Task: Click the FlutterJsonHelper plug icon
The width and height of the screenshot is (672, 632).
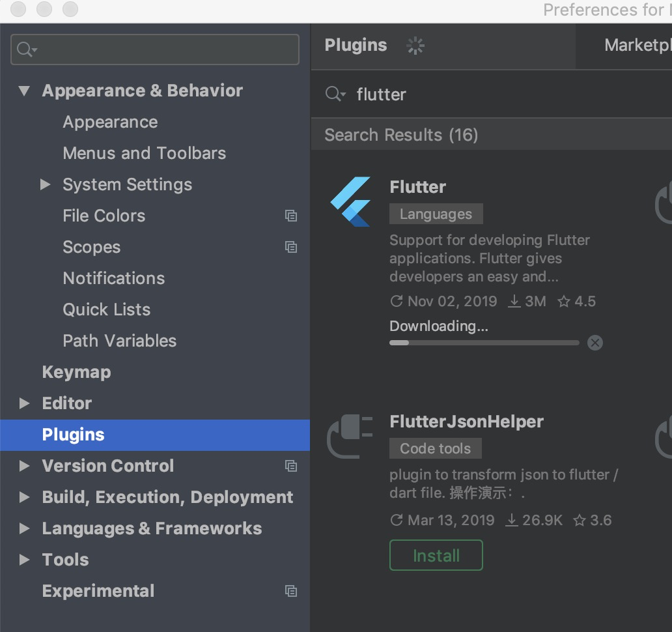Action: [350, 437]
